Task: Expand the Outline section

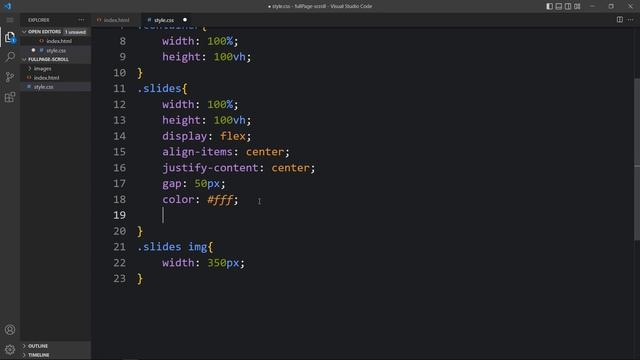Action: pyautogui.click(x=38, y=346)
